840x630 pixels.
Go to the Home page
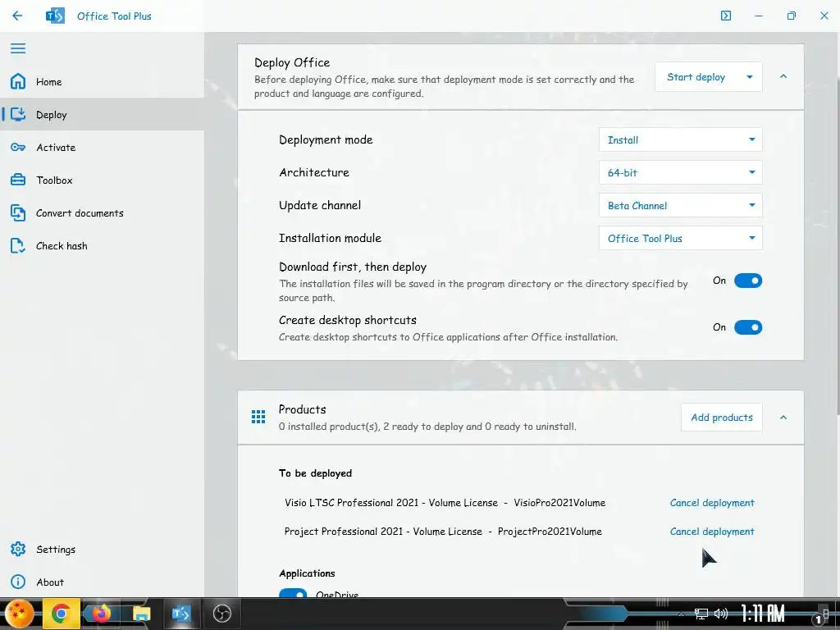pyautogui.click(x=48, y=82)
